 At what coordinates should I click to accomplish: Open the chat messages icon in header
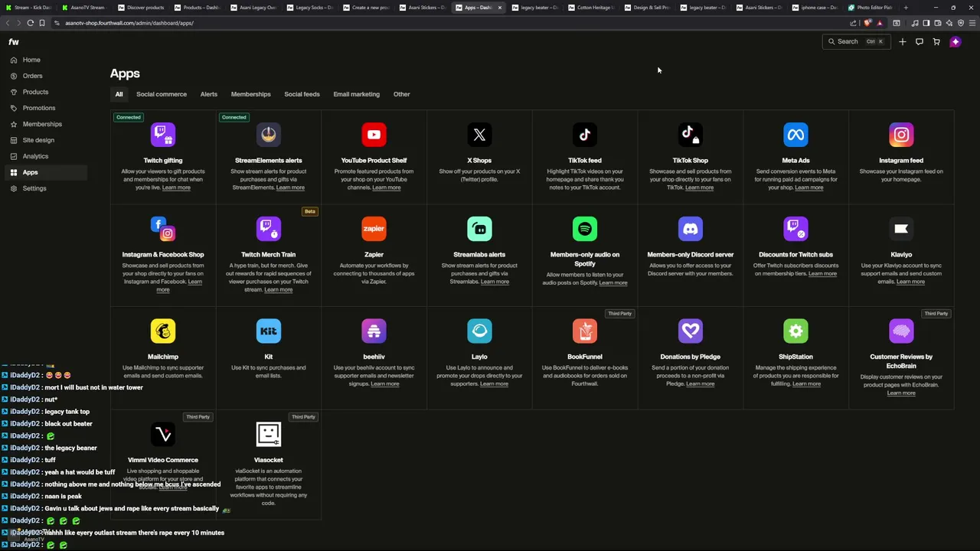(920, 41)
